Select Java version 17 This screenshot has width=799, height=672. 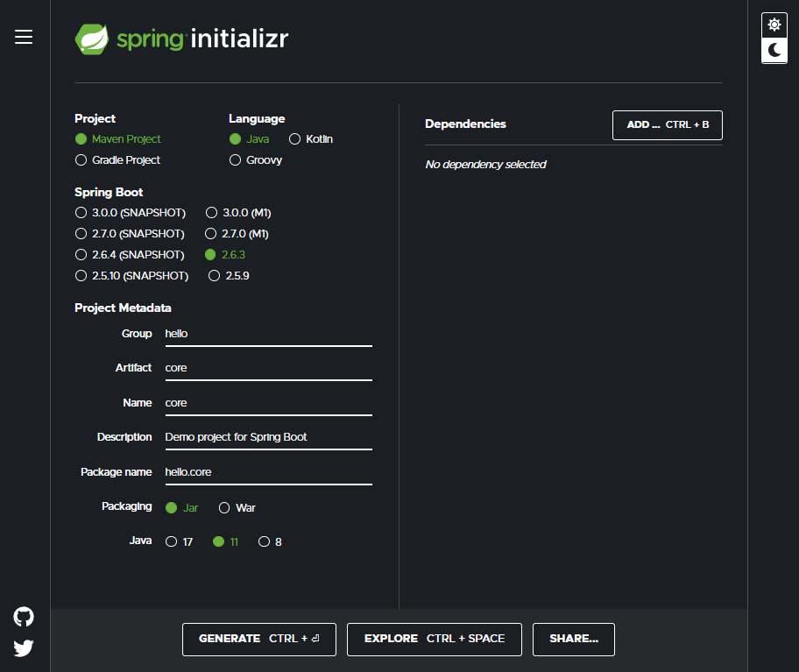point(179,541)
